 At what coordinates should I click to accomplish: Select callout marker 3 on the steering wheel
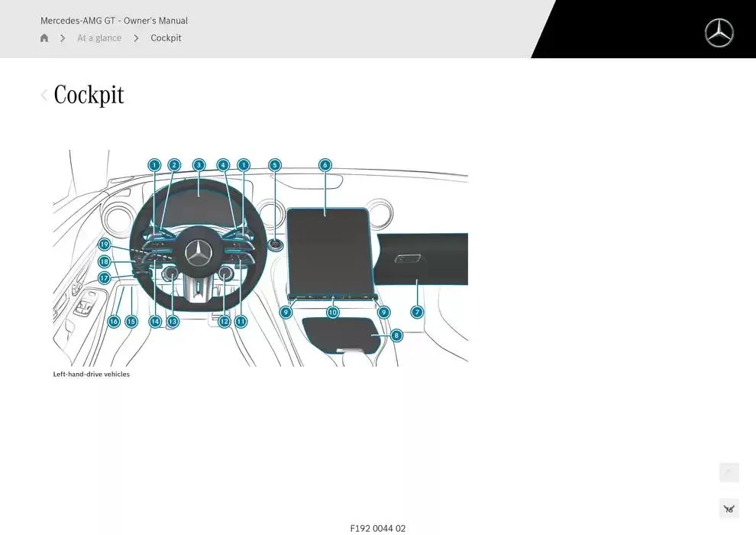tap(199, 165)
